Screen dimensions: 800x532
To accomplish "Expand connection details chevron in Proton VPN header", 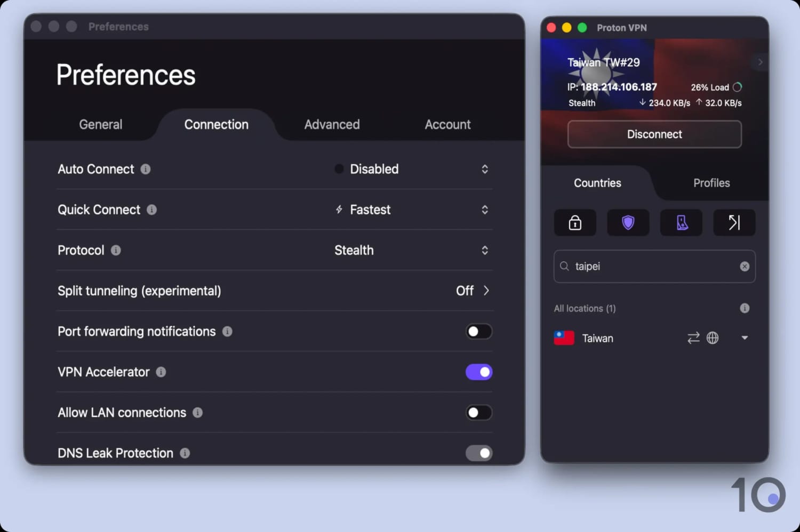I will click(x=760, y=62).
